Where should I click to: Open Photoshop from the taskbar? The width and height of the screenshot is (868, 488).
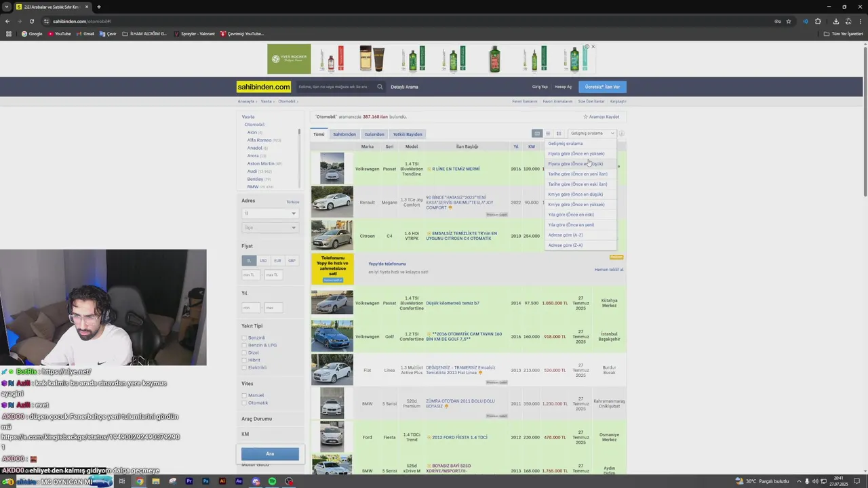tap(205, 481)
